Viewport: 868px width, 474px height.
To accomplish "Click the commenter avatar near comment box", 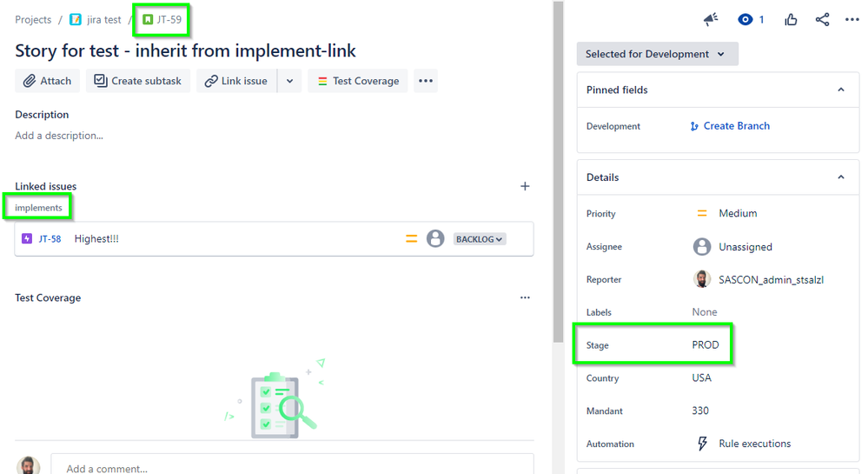I will pyautogui.click(x=28, y=465).
